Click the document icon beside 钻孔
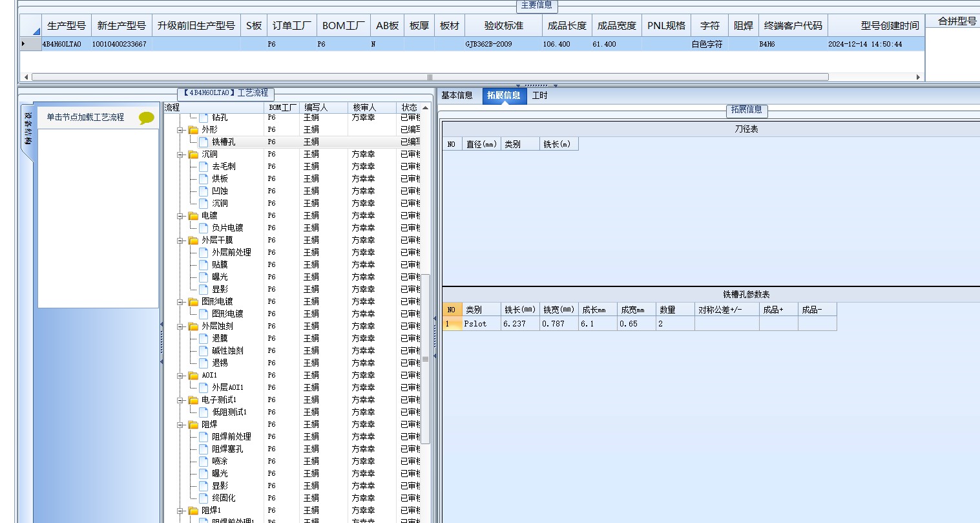The image size is (980, 523). [x=203, y=118]
